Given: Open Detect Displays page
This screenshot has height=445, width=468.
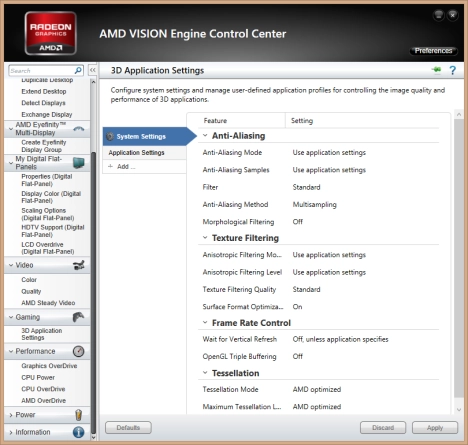Looking at the screenshot, I should click(43, 103).
